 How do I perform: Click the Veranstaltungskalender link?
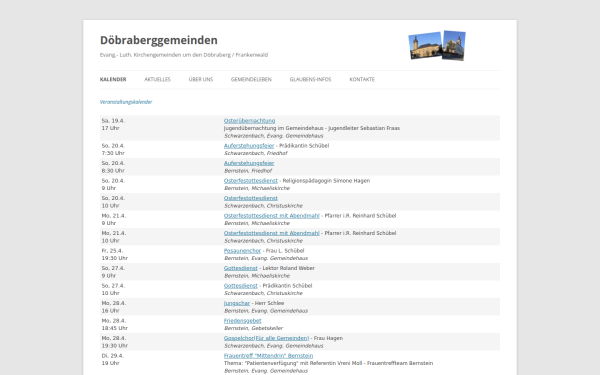click(x=126, y=102)
